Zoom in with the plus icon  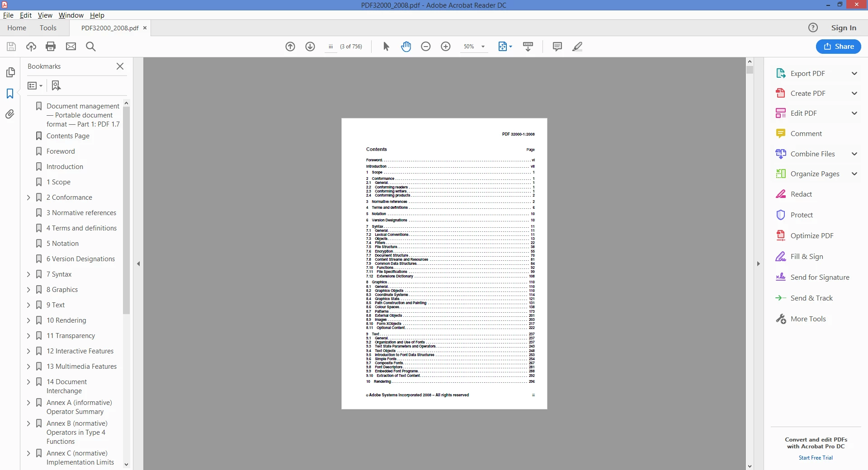tap(446, 47)
